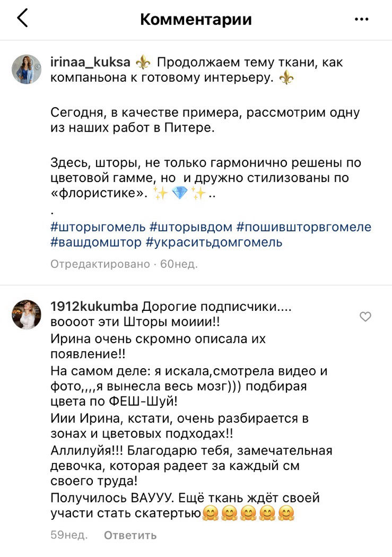Image resolution: width=392 pixels, height=557 pixels.
Task: Click the sparkles emoji after «флористике»
Action: [160, 193]
